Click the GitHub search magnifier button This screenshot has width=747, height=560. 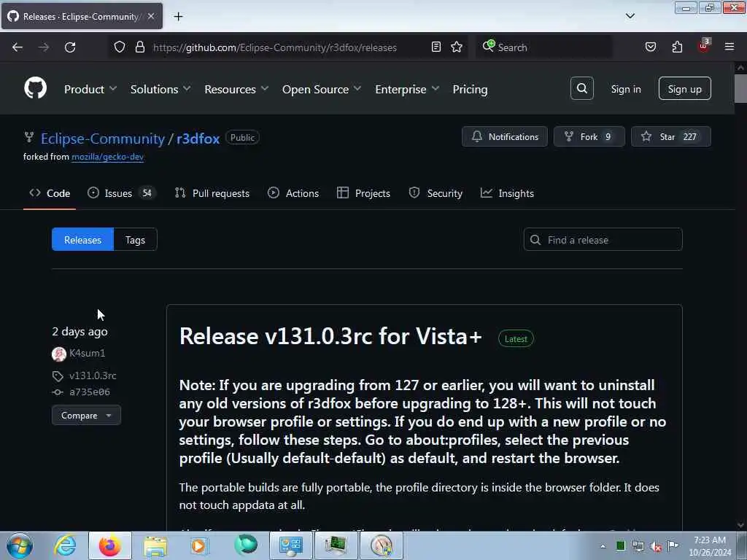pyautogui.click(x=581, y=88)
